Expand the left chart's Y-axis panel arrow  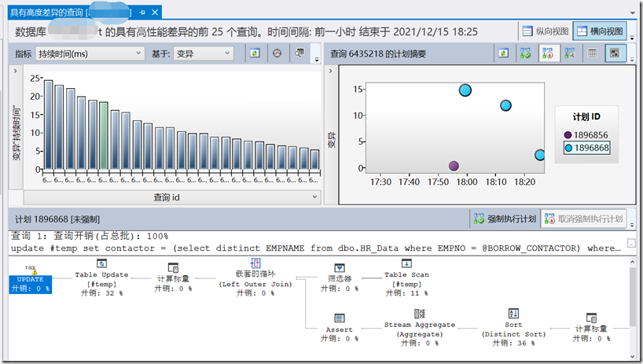(x=15, y=71)
